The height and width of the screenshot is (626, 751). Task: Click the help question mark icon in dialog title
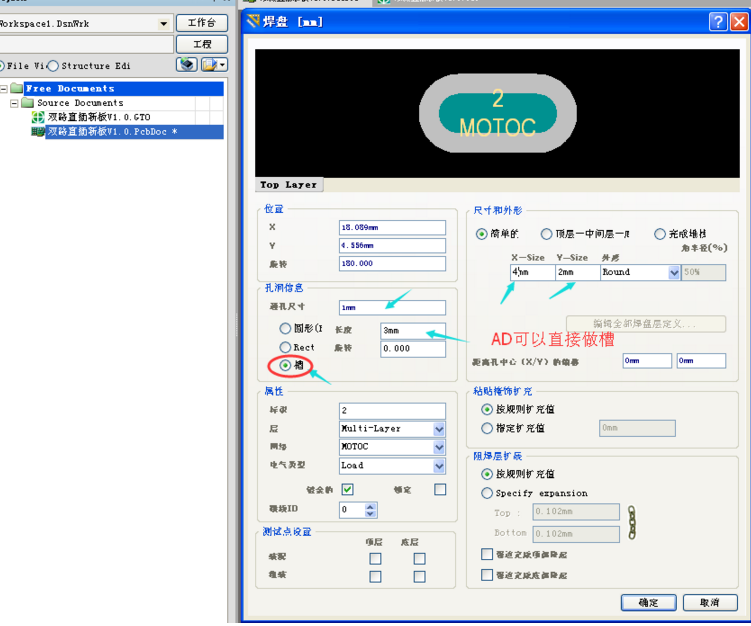tap(718, 21)
